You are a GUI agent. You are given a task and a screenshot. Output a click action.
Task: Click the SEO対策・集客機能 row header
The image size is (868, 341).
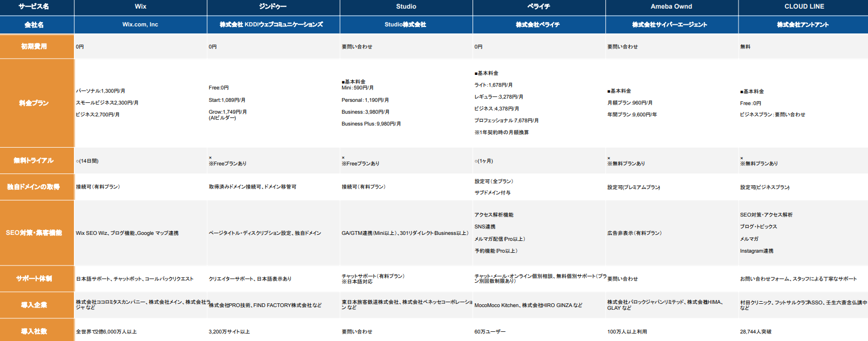(x=35, y=233)
